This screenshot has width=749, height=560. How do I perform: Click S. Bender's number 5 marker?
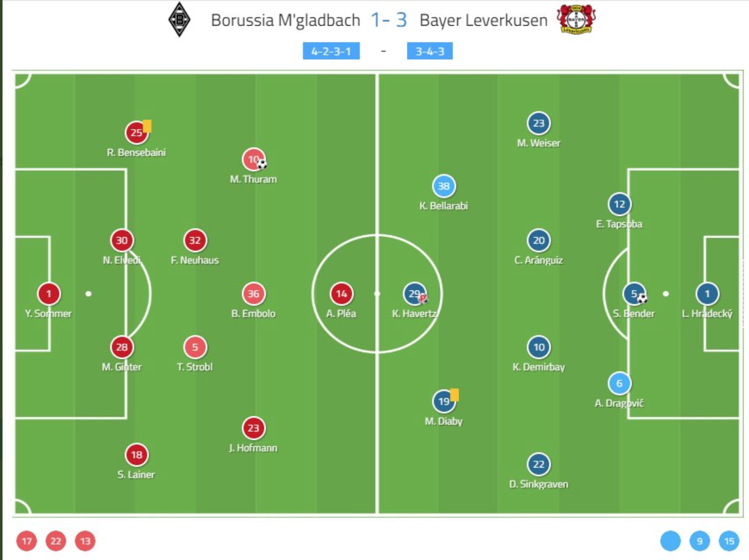coord(634,293)
